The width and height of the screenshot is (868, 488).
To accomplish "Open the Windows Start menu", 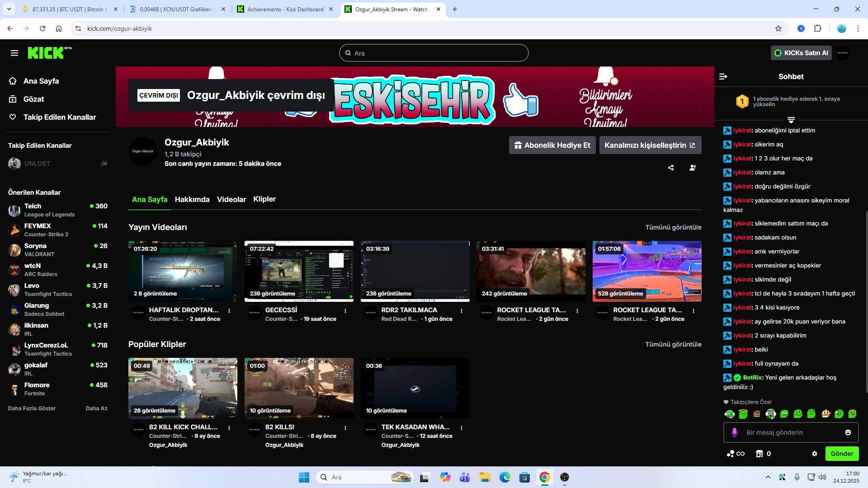I will [x=304, y=477].
